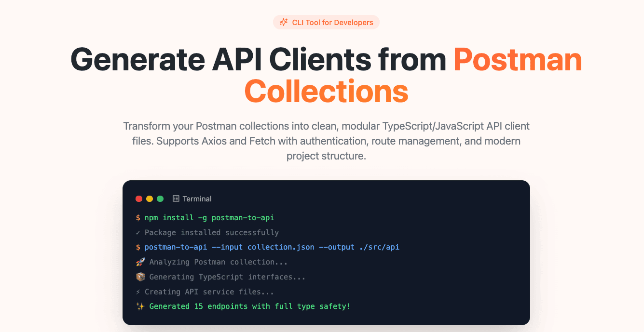644x332 pixels.
Task: Toggle the yellow traffic light button
Action: pyautogui.click(x=149, y=199)
